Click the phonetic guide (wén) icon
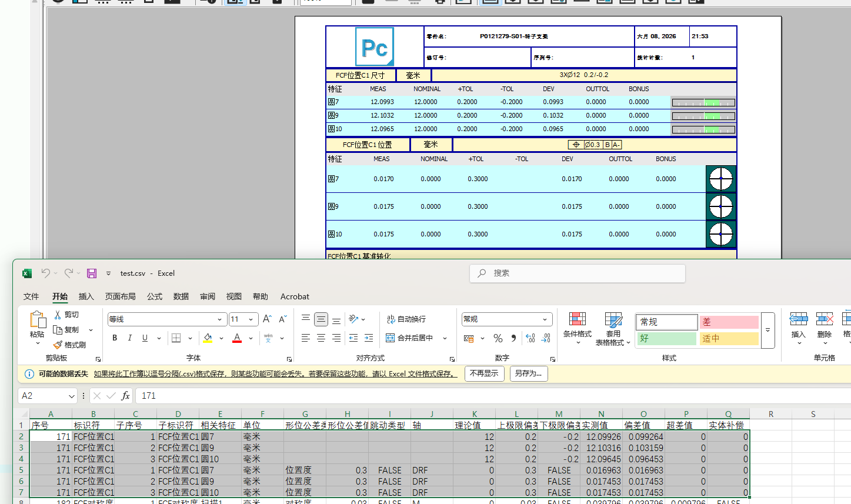This screenshot has height=504, width=851. coord(268,338)
